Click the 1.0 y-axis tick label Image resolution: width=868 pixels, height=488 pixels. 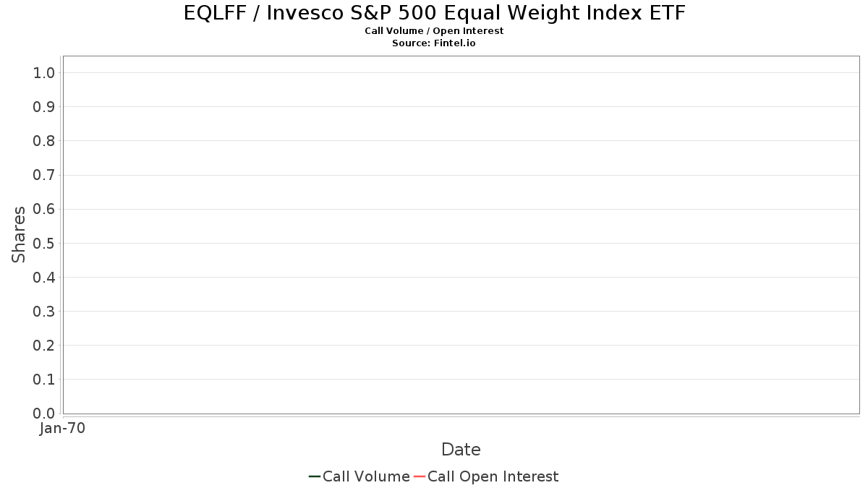(x=44, y=73)
